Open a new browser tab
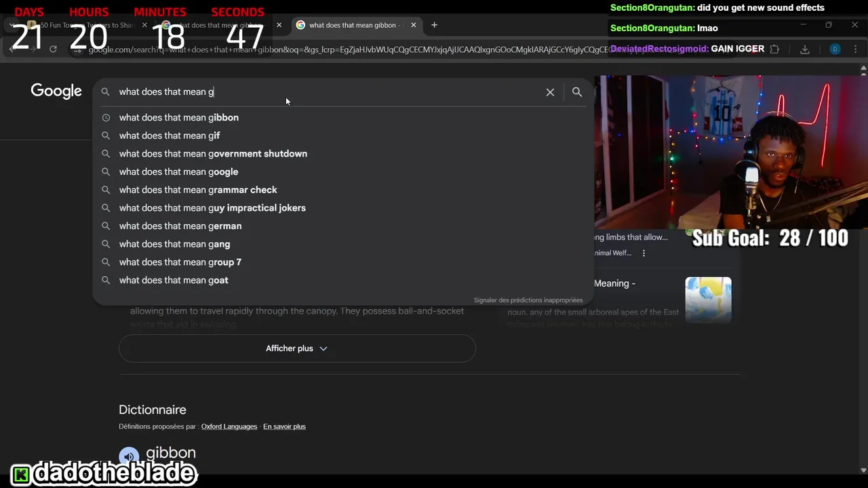 pos(434,25)
